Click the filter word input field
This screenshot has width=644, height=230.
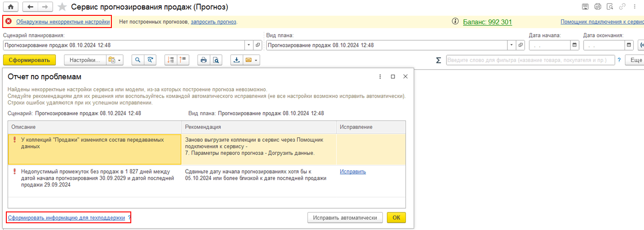(x=530, y=60)
